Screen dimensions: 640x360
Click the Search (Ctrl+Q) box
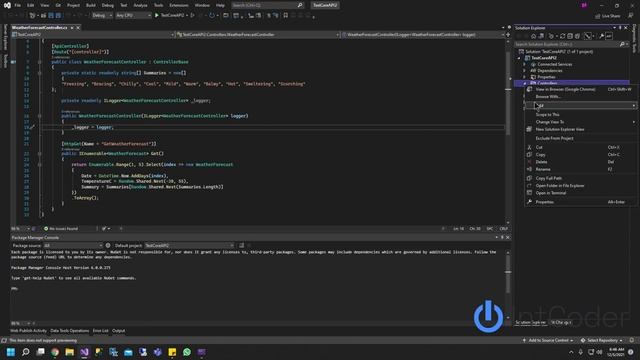click(267, 5)
